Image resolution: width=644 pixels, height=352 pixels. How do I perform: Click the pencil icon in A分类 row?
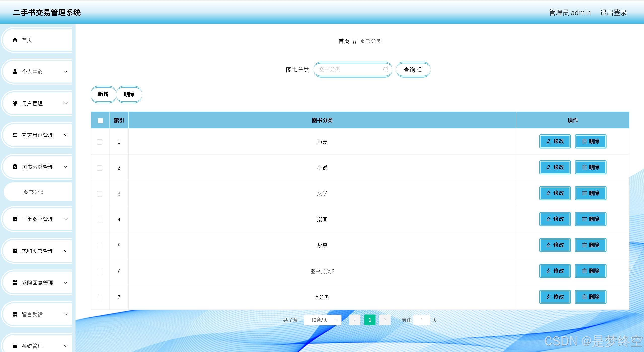(549, 297)
